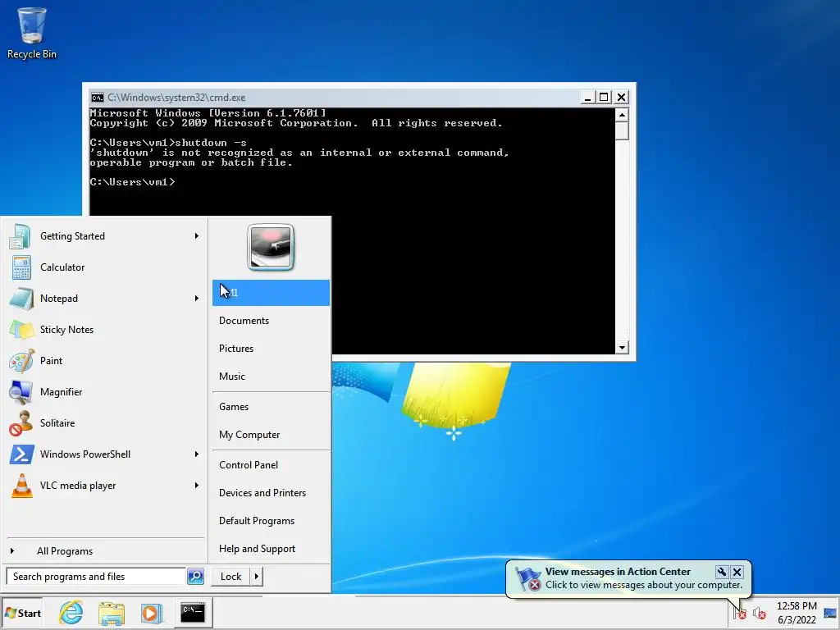
Task: Launch Windows Media Player from taskbar
Action: click(x=152, y=612)
